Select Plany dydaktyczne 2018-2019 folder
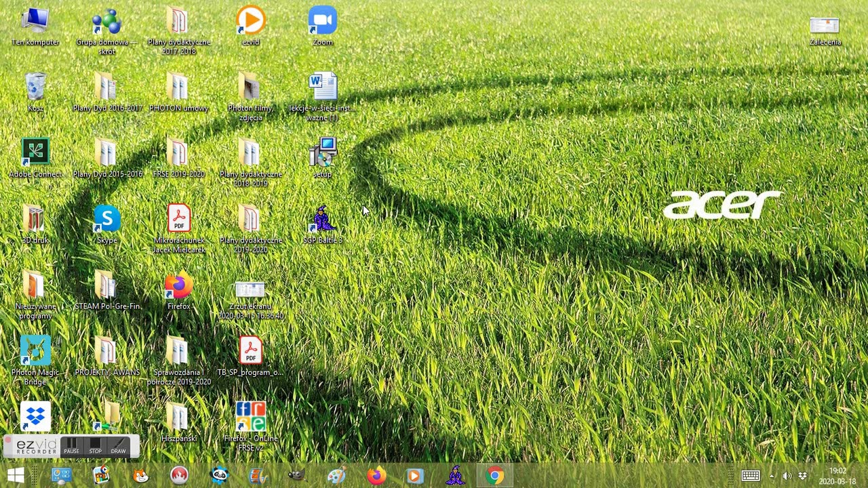This screenshot has height=488, width=868. (250, 163)
